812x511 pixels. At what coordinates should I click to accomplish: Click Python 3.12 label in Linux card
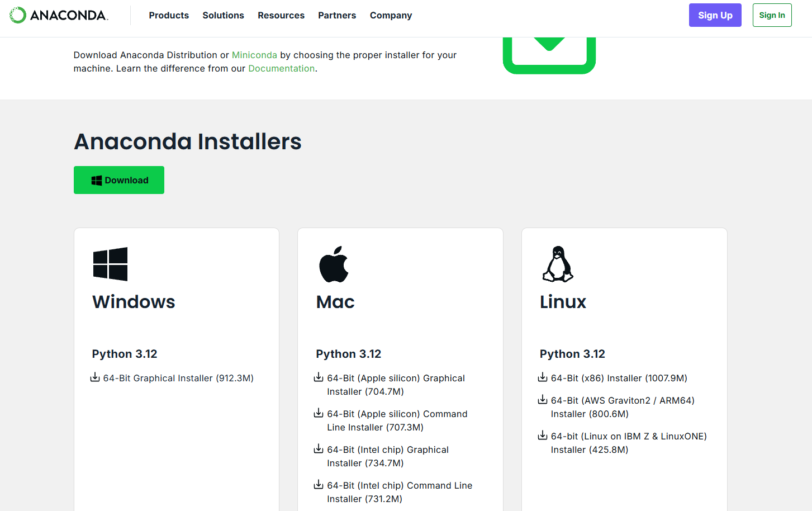(x=572, y=354)
